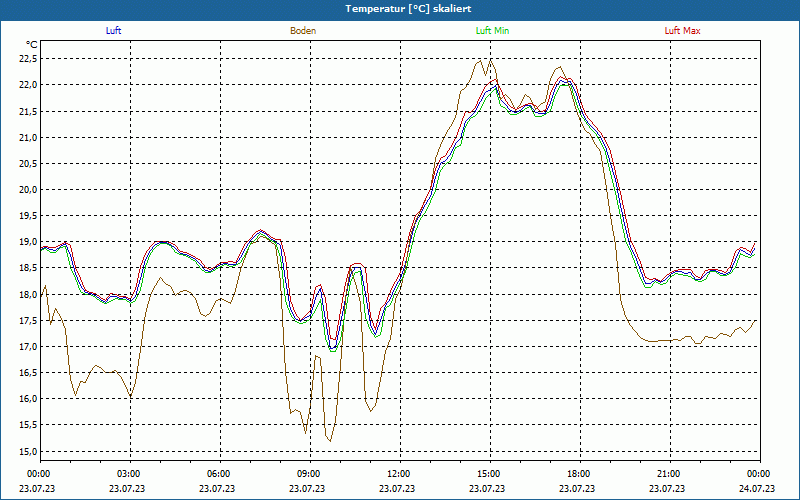Click the 06:00 time label on x-axis
The width and height of the screenshot is (800, 500).
click(218, 474)
